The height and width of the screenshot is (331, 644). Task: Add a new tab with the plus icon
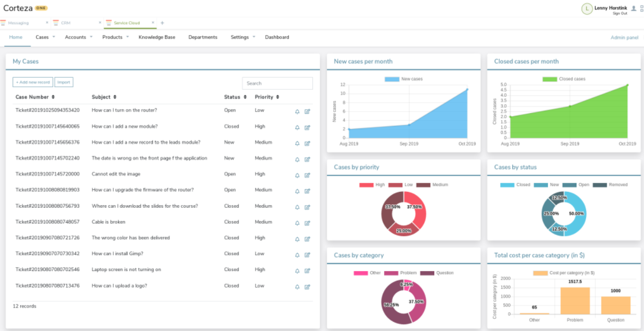click(162, 23)
